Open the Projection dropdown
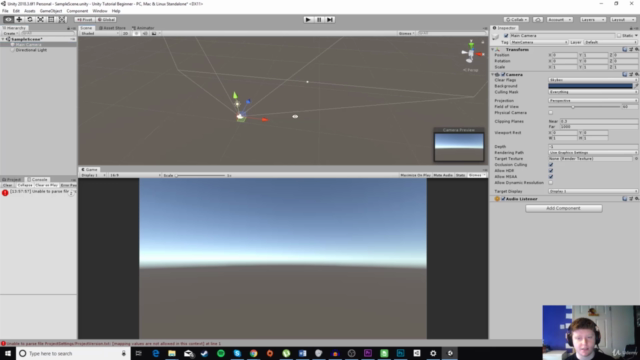Viewport: 640px width, 360px height. [593, 100]
